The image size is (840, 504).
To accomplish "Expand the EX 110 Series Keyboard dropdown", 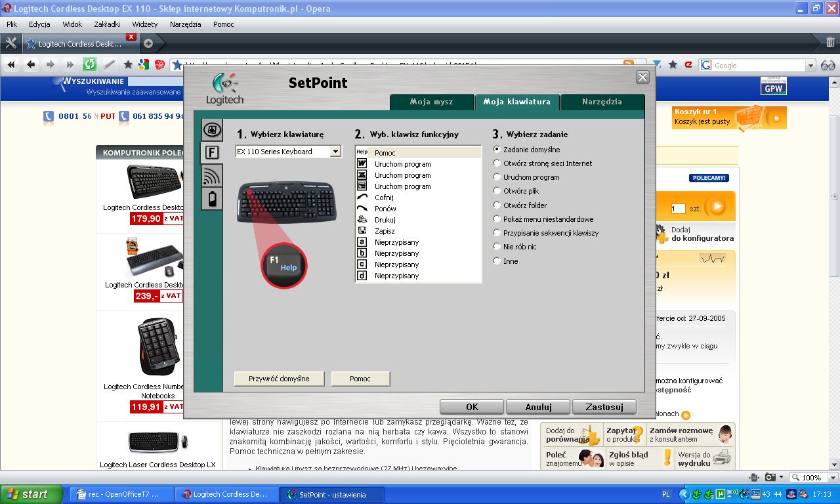I will click(x=335, y=152).
